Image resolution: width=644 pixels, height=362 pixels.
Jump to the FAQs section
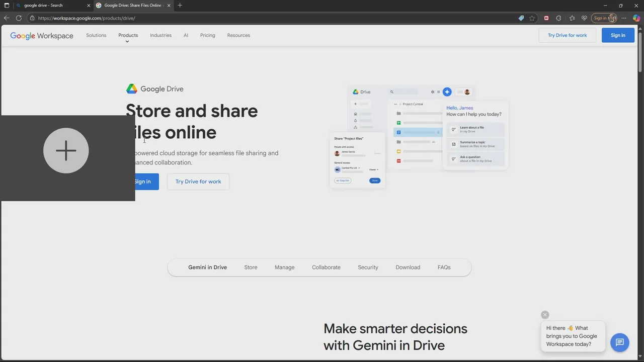point(444,267)
